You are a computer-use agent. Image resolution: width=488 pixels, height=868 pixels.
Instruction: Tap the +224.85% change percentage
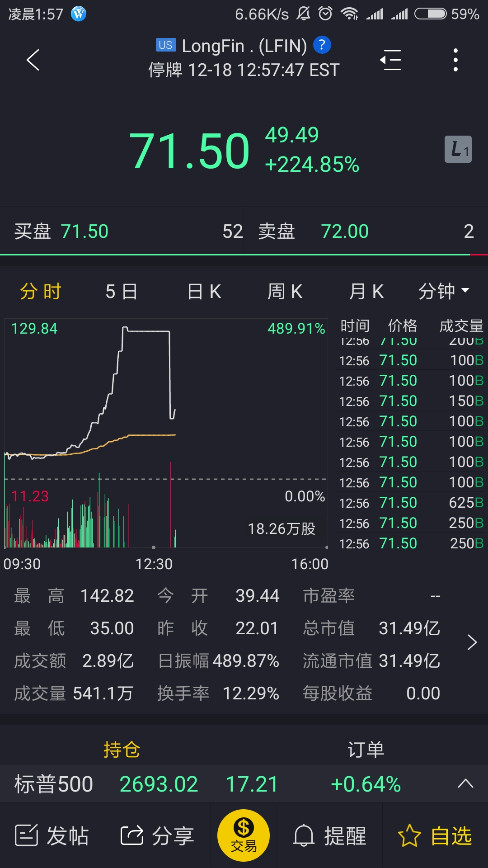[x=312, y=165]
